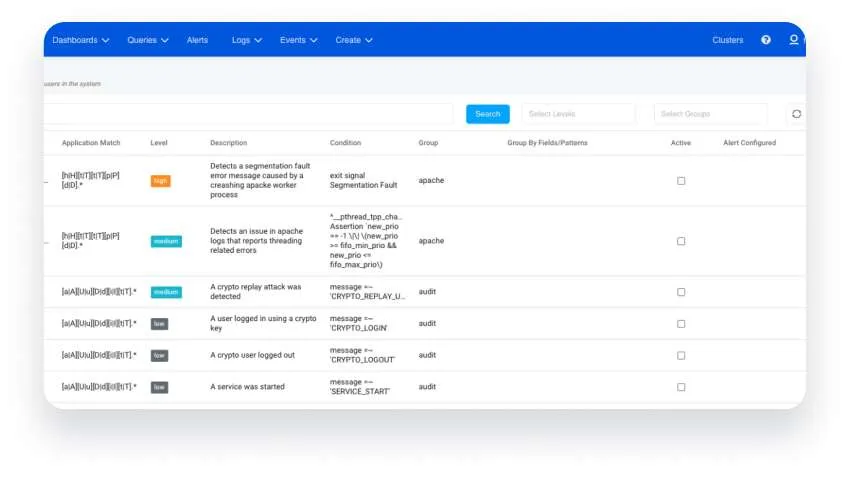The image size is (851, 477).
Task: Open the Select Groups dropdown
Action: click(711, 114)
